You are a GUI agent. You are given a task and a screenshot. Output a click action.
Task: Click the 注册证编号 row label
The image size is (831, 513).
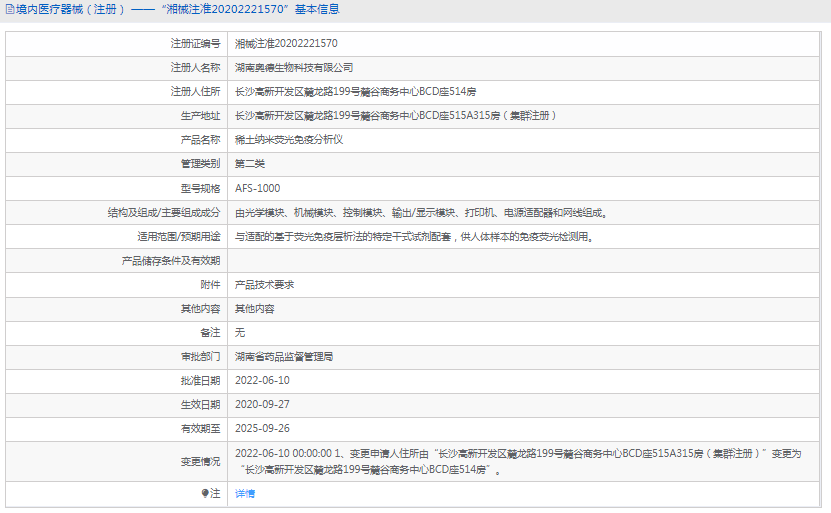pyautogui.click(x=196, y=43)
